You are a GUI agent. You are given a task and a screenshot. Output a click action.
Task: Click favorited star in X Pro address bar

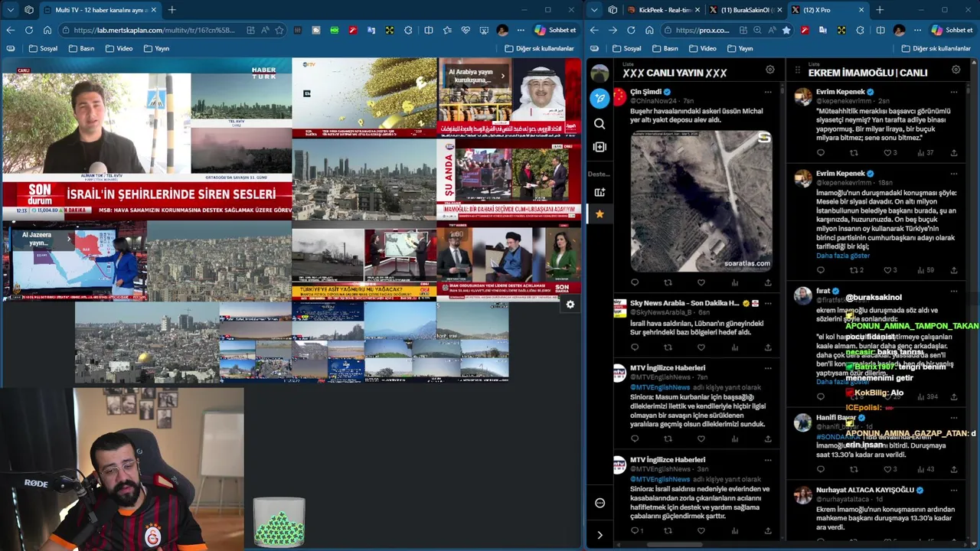click(x=786, y=30)
